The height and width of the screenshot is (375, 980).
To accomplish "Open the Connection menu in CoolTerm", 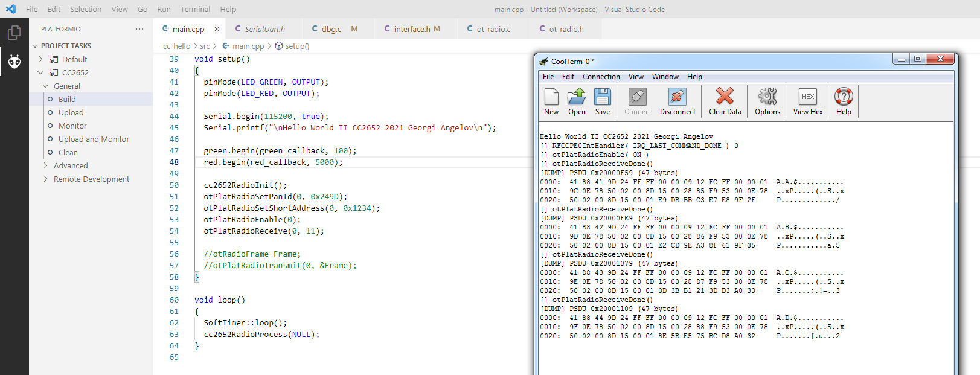I will pos(601,77).
